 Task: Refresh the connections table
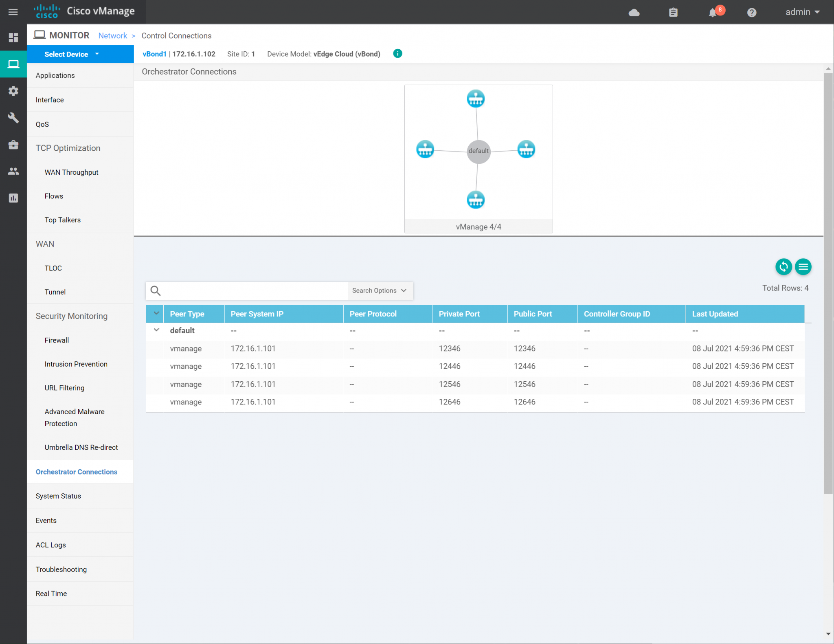coord(784,267)
